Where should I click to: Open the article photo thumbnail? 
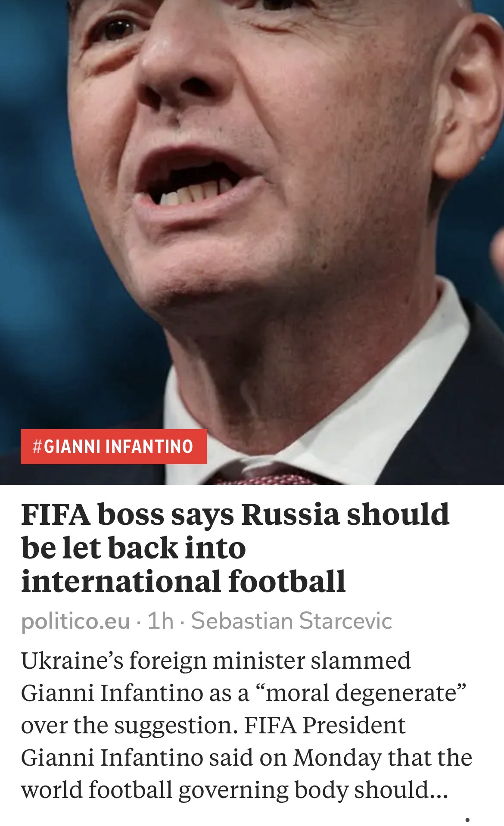(x=252, y=242)
